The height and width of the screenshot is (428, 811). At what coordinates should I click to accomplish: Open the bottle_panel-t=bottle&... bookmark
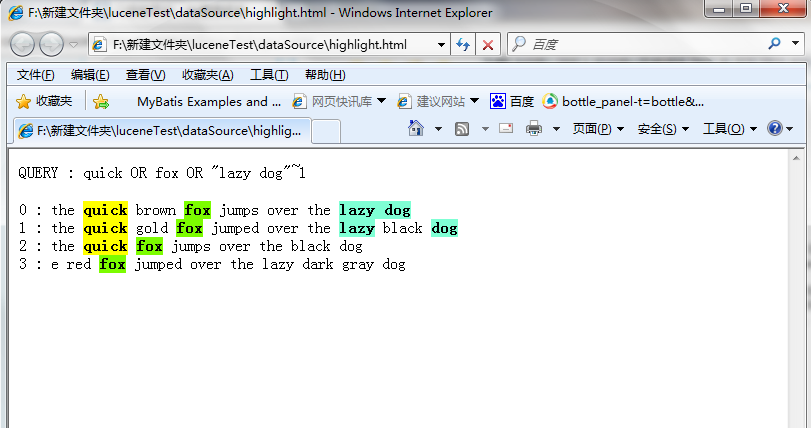623,102
